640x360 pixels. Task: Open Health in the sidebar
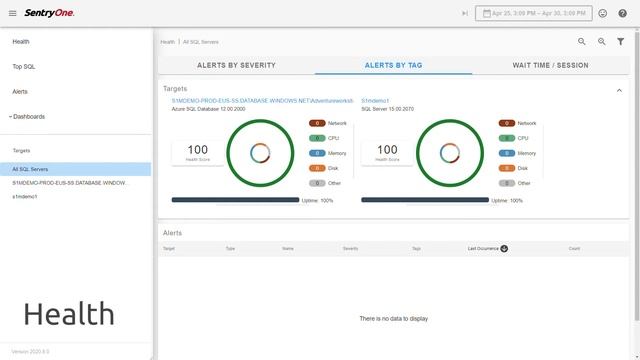click(21, 42)
